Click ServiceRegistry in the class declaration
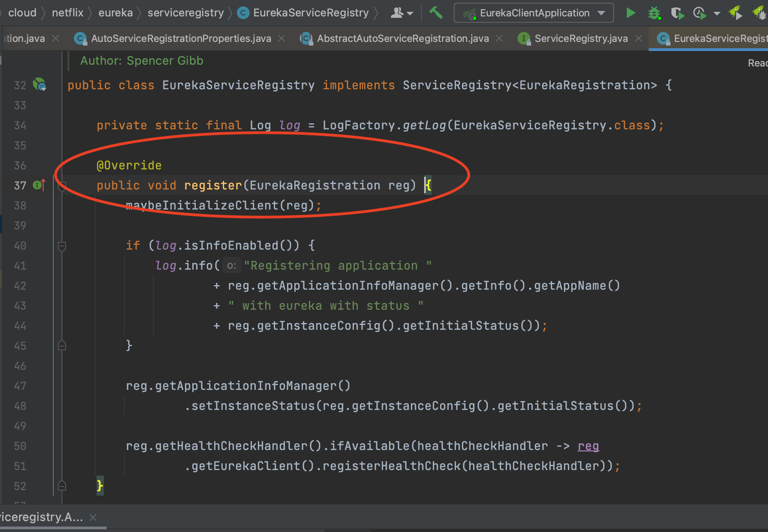Image resolution: width=768 pixels, height=532 pixels. click(457, 85)
